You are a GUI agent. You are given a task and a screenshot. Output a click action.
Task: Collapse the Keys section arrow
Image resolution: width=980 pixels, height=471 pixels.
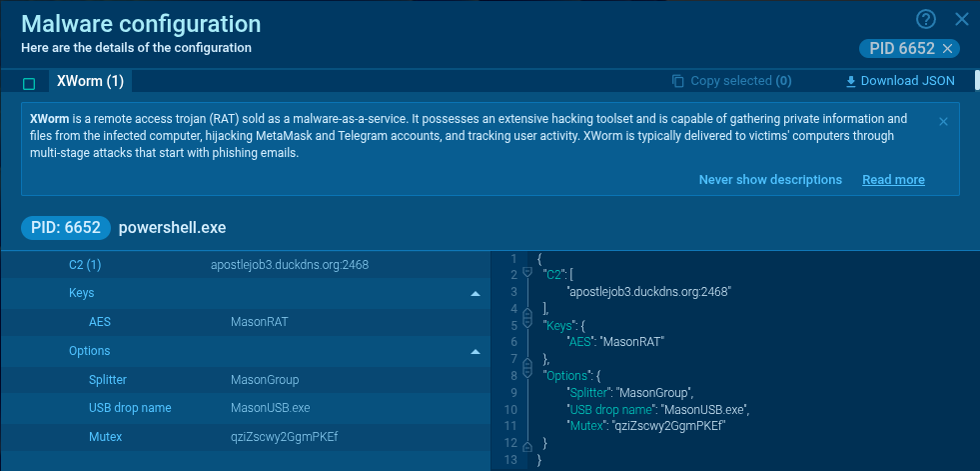point(476,293)
